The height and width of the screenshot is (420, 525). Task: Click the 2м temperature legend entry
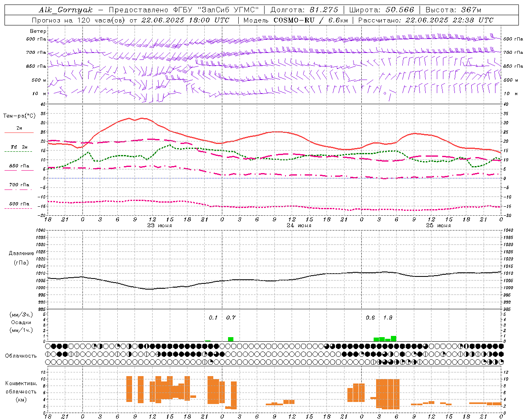point(19,128)
